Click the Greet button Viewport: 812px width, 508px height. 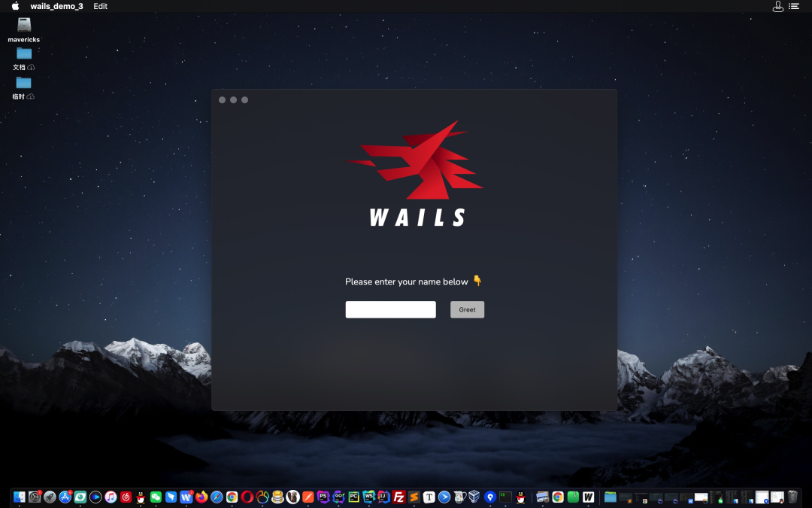pyautogui.click(x=467, y=309)
